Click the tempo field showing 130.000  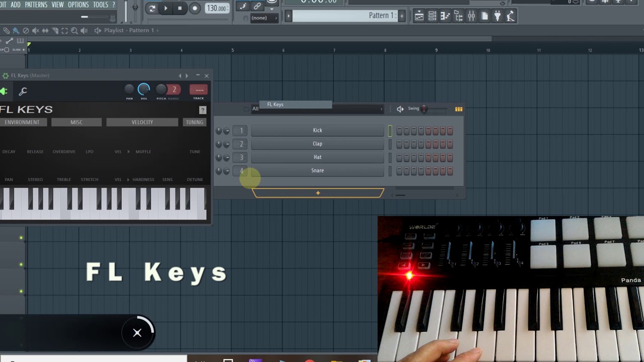coord(217,8)
